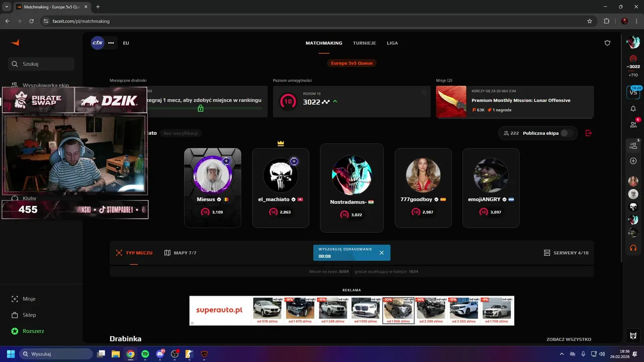The height and width of the screenshot is (362, 644).
Task: Open the Chrome extensions puzzle icon
Action: [x=606, y=21]
